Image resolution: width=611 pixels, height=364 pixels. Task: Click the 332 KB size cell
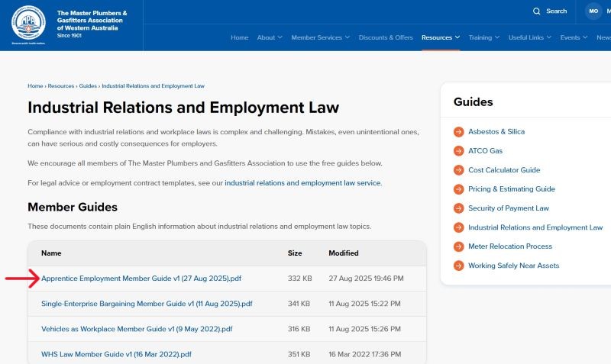pyautogui.click(x=299, y=279)
